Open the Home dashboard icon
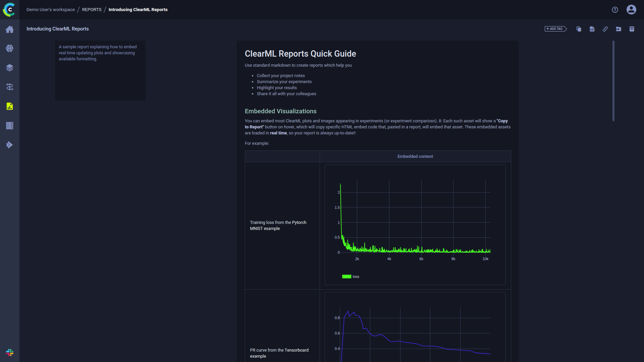644x362 pixels. (x=9, y=29)
